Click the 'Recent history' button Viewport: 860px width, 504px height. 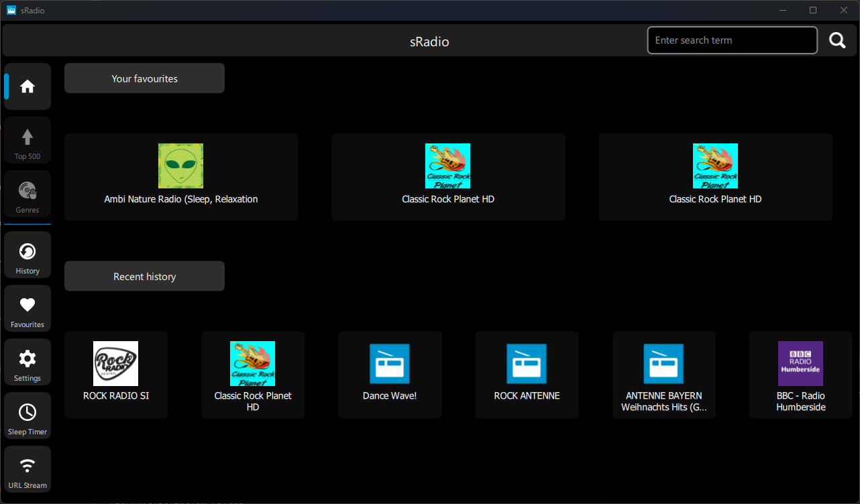[144, 276]
